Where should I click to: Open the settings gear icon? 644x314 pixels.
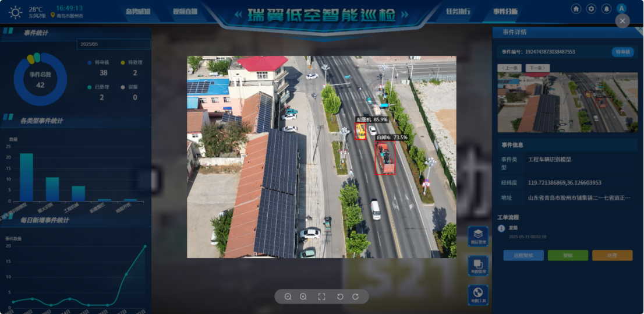pos(591,9)
